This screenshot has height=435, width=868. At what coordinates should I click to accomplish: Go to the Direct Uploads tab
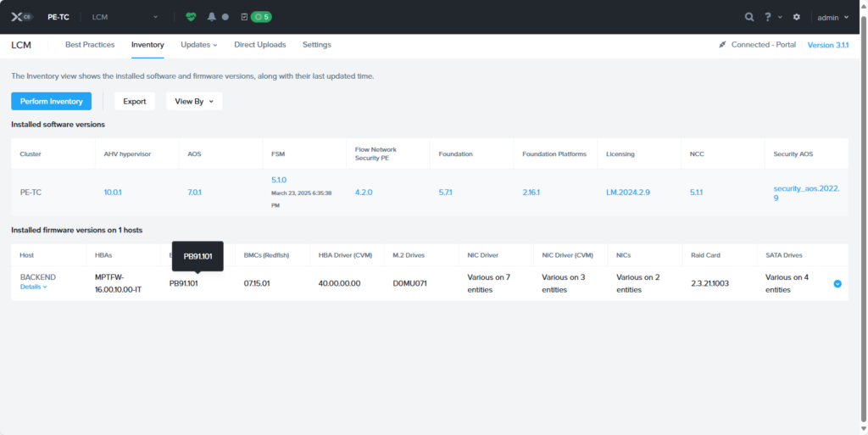click(260, 45)
